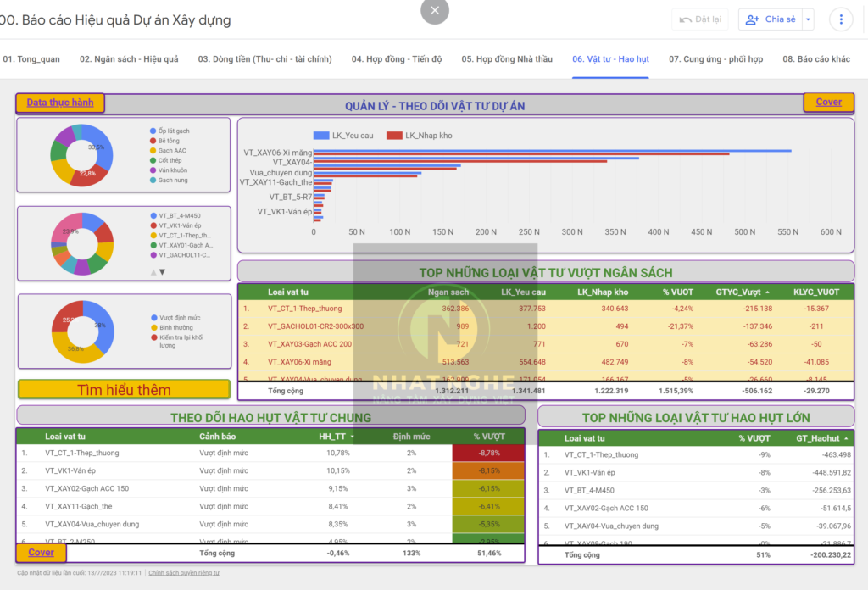
Task: Select the Ốp lát gạch legend dot
Action: click(x=153, y=131)
